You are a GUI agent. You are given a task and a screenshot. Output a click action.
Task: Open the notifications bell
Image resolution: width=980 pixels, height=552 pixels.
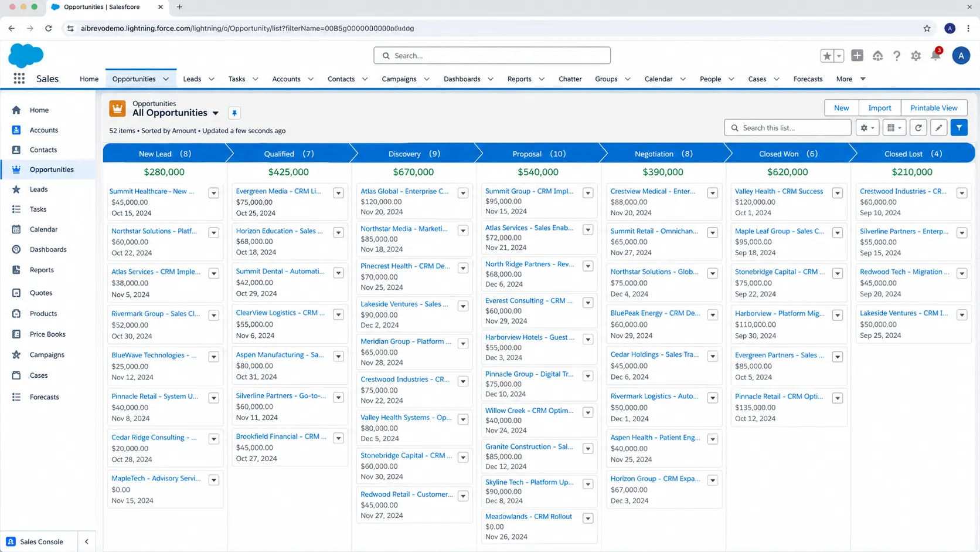[935, 56]
